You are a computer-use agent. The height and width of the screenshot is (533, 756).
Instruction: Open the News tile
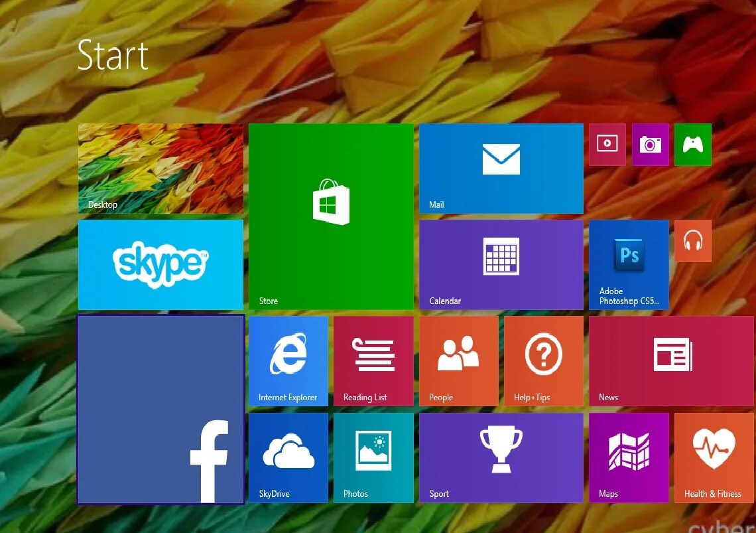click(x=671, y=361)
